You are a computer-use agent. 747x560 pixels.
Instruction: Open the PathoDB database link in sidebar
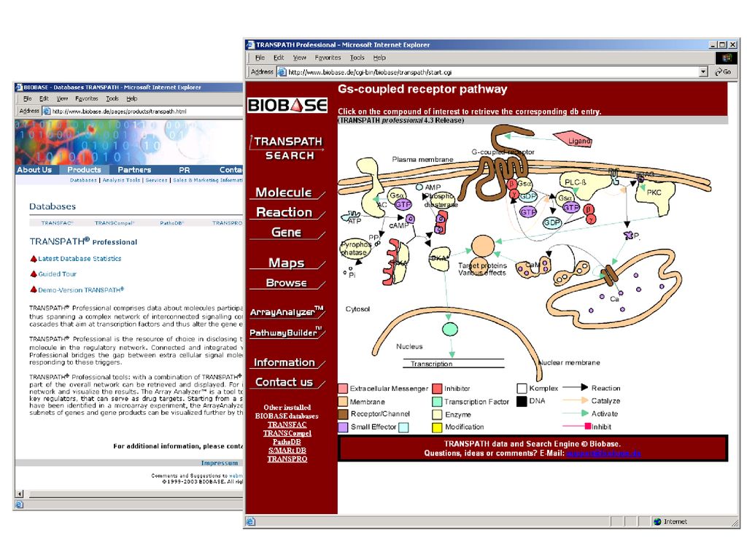point(287,442)
